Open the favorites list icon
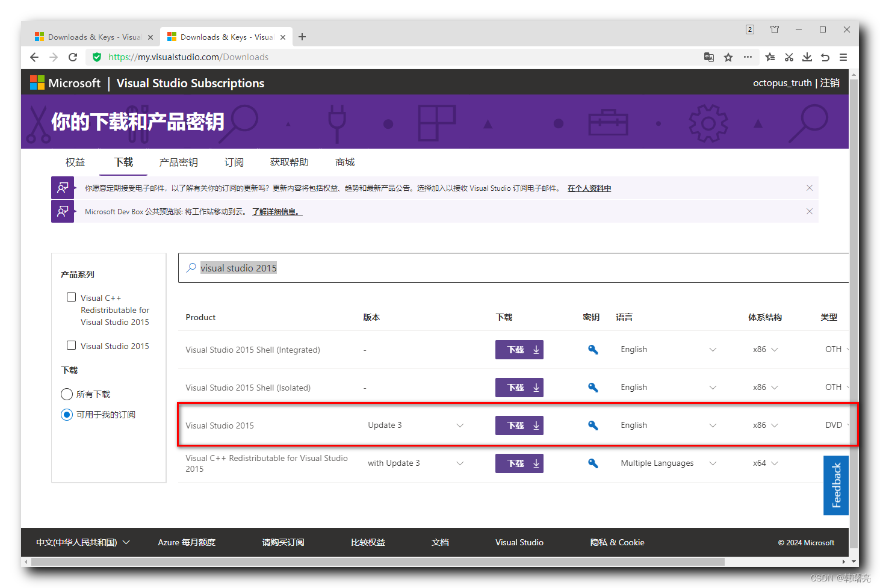This screenshot has height=588, width=880. (x=770, y=57)
